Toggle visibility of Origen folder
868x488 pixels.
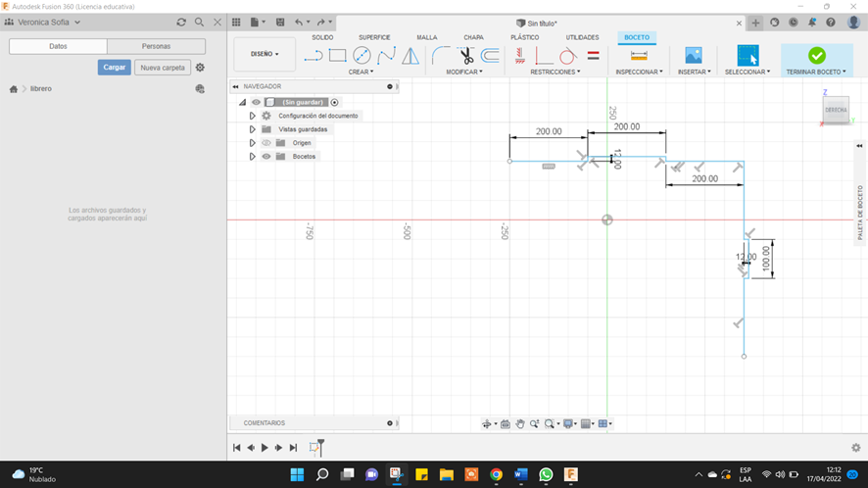(x=266, y=143)
